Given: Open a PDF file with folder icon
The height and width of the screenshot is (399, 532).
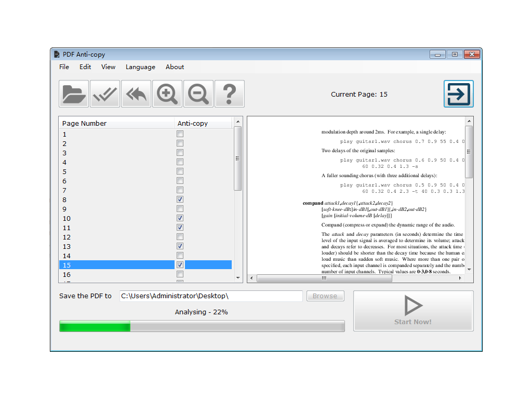Looking at the screenshot, I should [74, 94].
